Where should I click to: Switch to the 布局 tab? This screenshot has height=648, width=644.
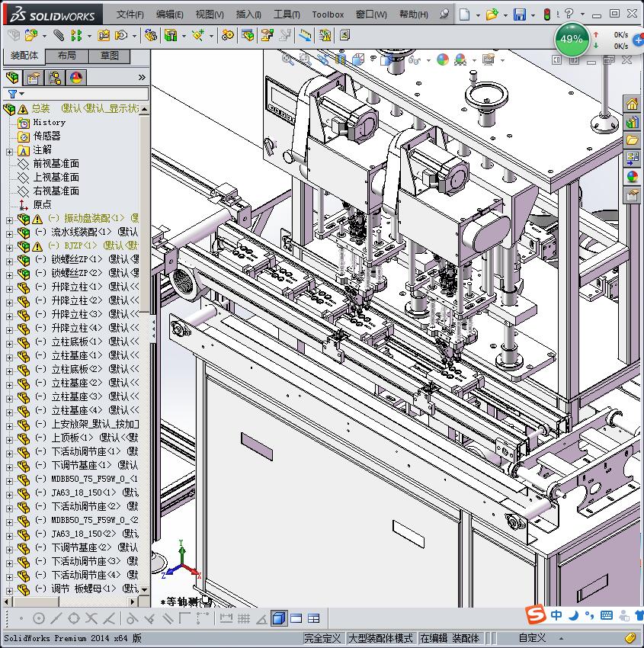pos(66,56)
